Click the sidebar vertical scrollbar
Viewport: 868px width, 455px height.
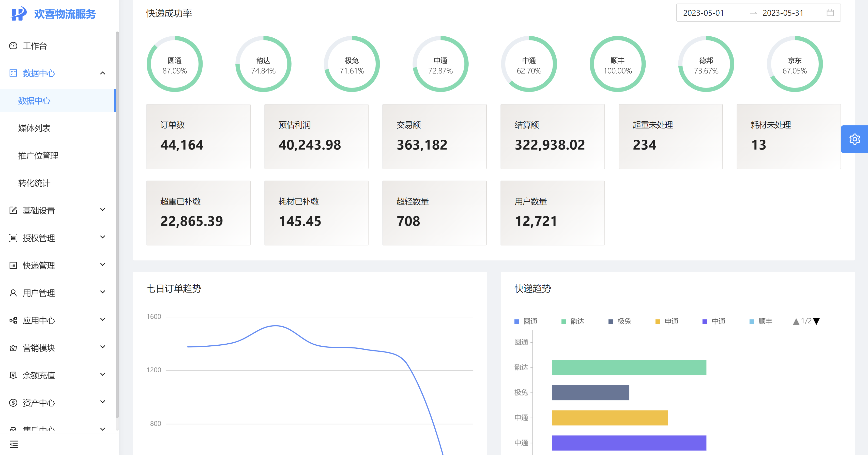click(x=117, y=224)
